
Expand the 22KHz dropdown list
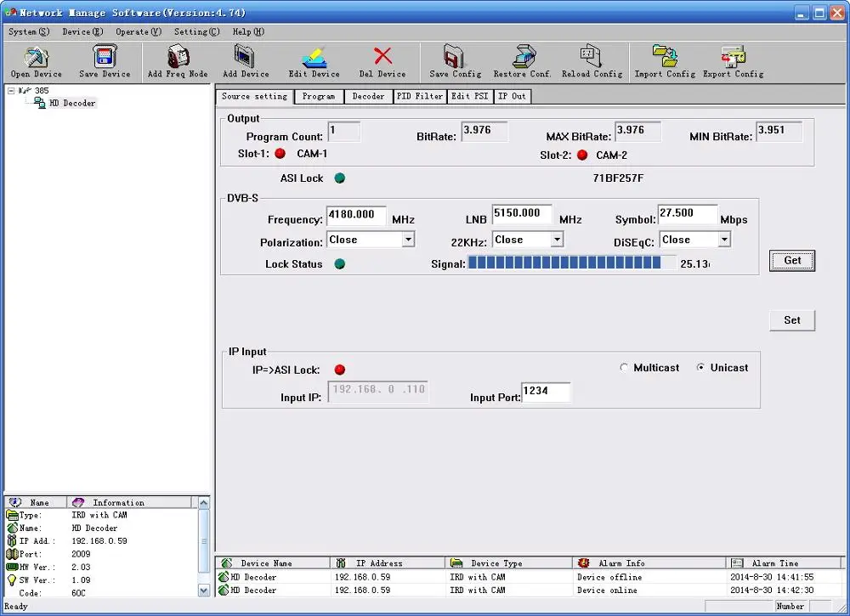557,240
